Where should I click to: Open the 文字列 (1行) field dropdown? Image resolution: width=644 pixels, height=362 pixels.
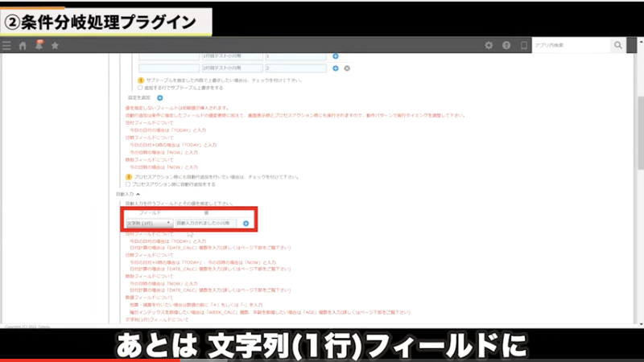pos(149,223)
